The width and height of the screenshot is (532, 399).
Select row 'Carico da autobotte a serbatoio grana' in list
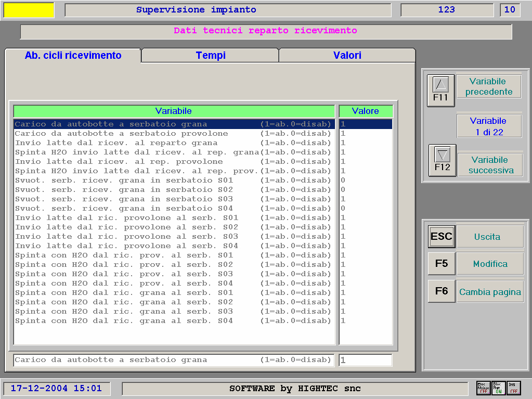click(x=174, y=124)
